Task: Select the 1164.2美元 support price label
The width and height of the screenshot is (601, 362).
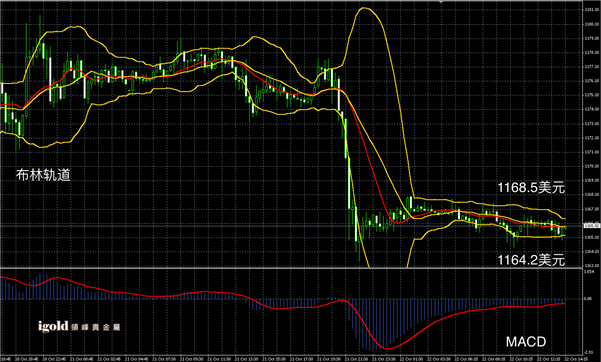Action: point(531,260)
